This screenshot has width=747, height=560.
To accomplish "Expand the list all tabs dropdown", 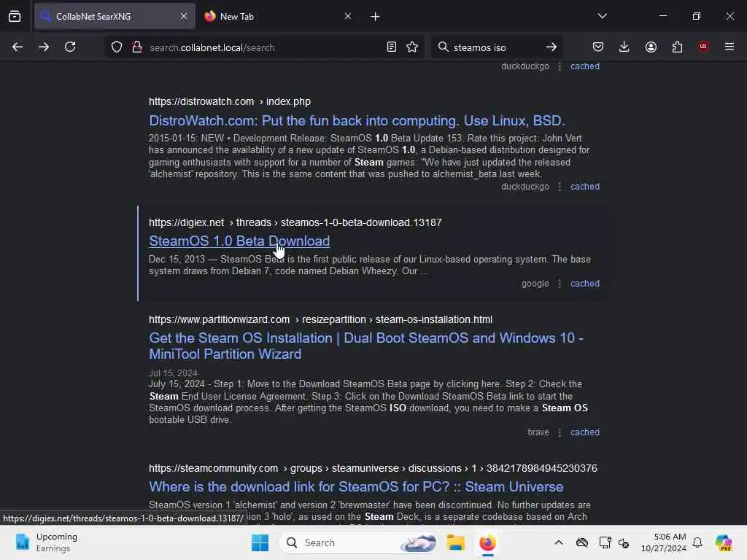I will coord(602,16).
